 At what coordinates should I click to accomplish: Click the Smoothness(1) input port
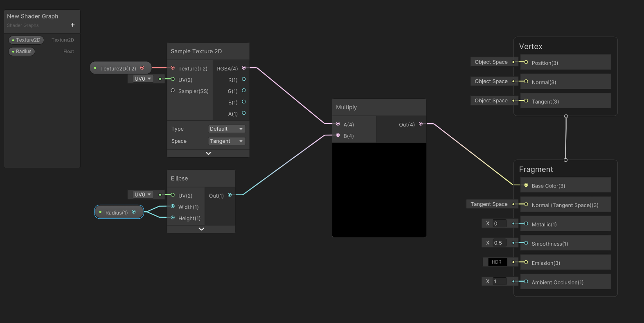click(526, 243)
